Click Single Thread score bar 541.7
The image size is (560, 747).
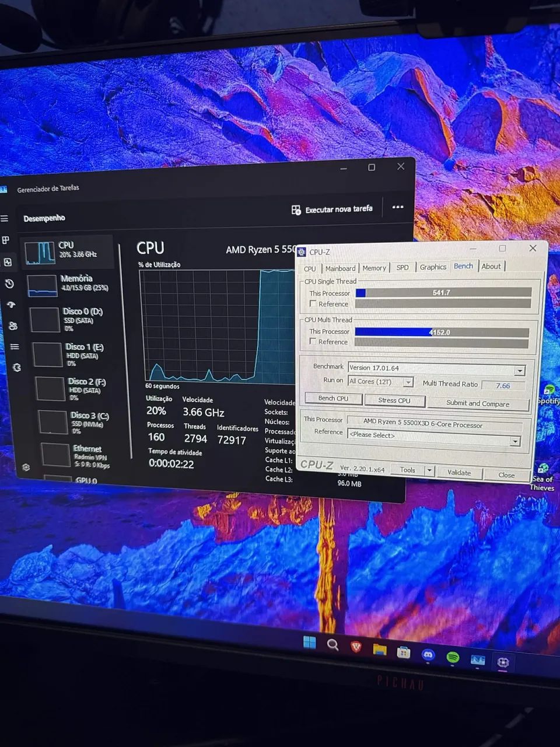click(x=443, y=292)
